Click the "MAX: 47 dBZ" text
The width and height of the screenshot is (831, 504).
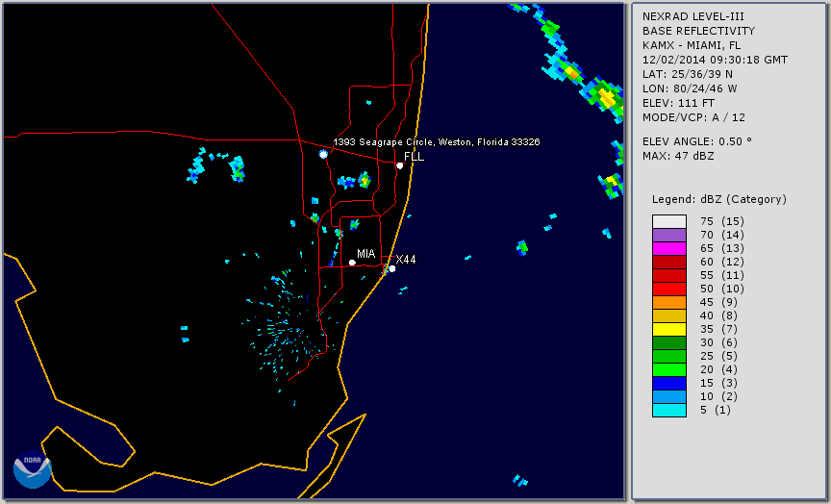pos(678,157)
